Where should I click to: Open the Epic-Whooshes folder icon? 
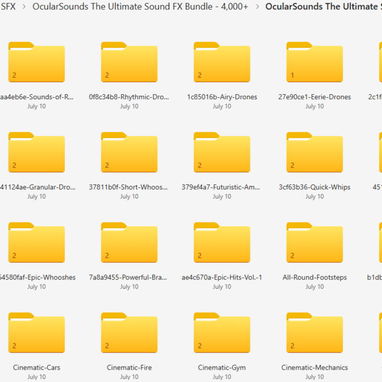[x=36, y=243]
